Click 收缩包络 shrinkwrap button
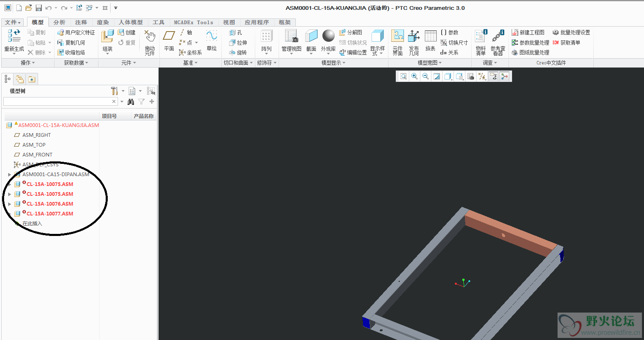644x340 pixels. pyautogui.click(x=71, y=52)
